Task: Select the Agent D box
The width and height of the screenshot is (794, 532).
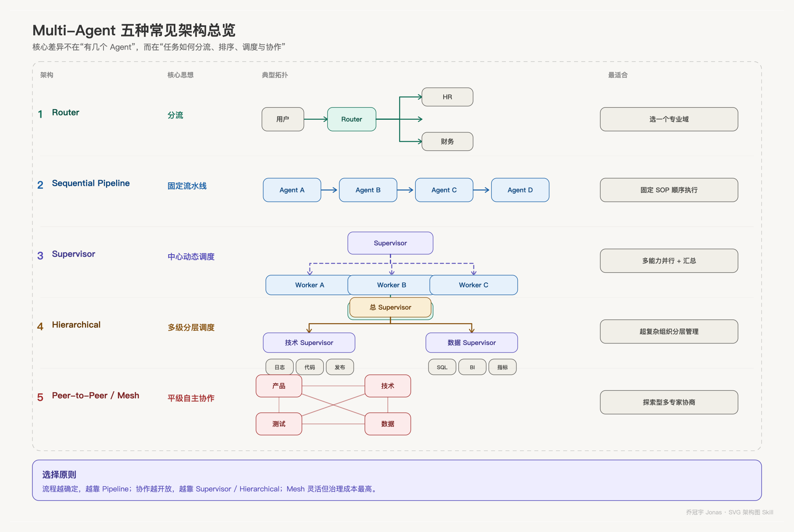Action: (520, 190)
